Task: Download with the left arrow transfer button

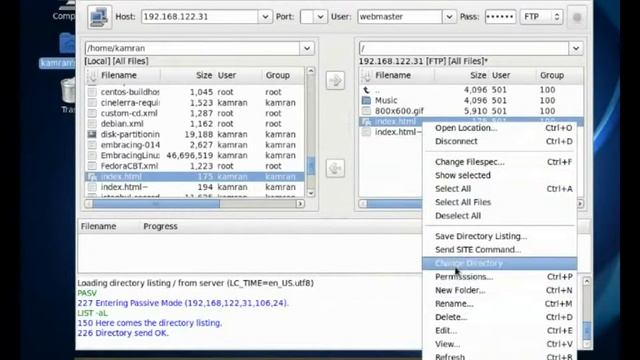Action: tap(335, 168)
